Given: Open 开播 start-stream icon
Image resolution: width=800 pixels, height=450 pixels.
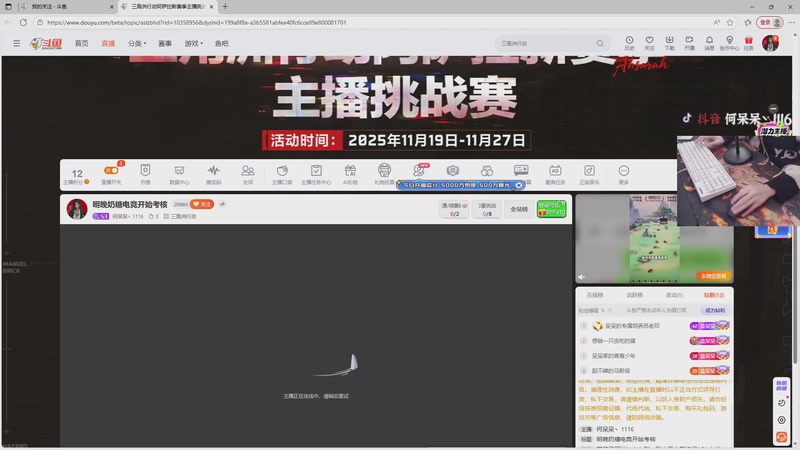Looking at the screenshot, I should [689, 43].
